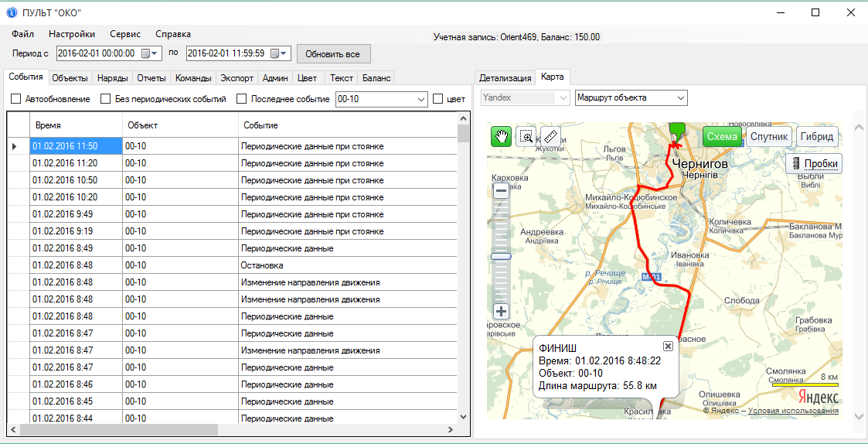The height and width of the screenshot is (444, 868).
Task: Check the Последнее событие option
Action: (x=241, y=99)
